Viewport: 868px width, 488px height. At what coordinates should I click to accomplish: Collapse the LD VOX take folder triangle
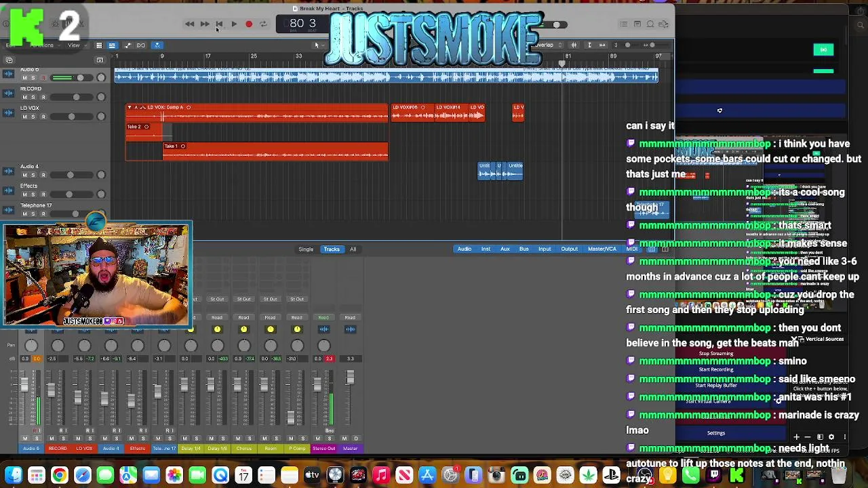click(x=130, y=107)
